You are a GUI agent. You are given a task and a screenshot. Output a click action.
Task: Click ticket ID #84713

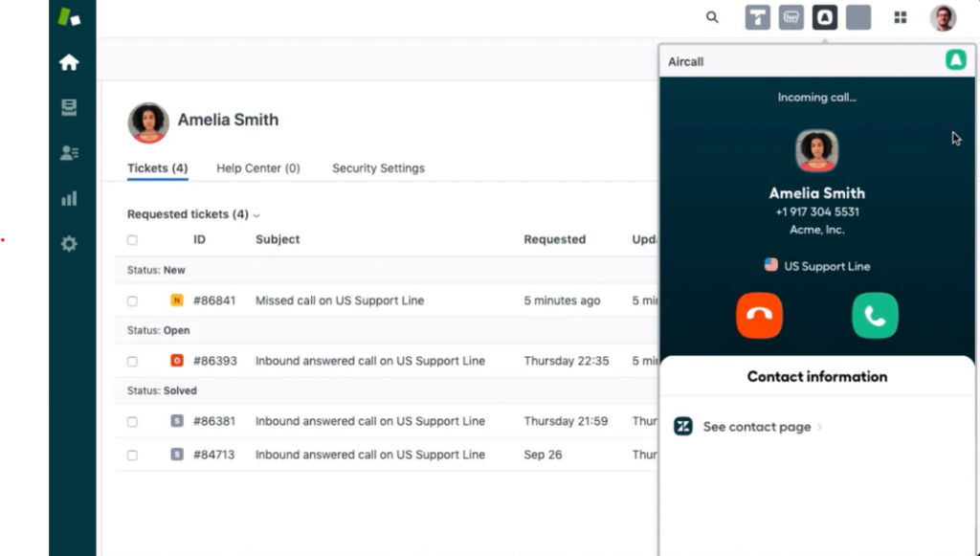click(x=214, y=455)
